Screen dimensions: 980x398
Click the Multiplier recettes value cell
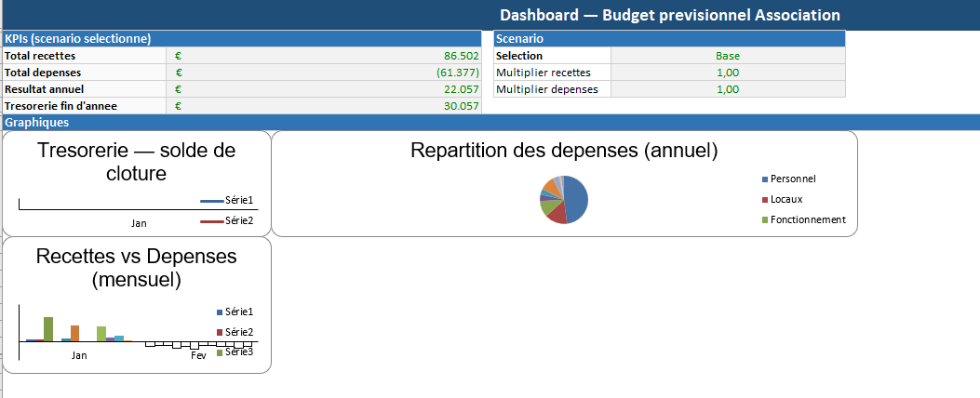pos(728,73)
